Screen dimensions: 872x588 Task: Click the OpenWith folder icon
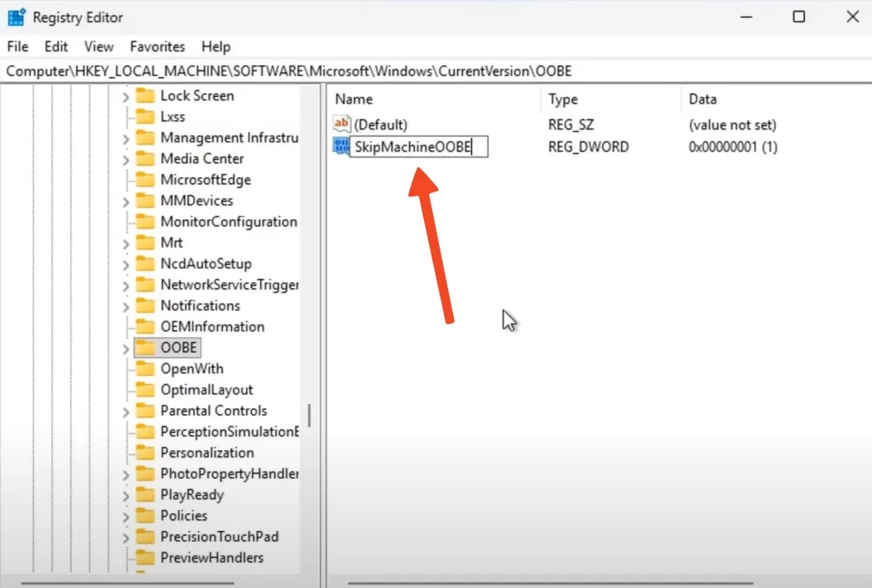point(146,369)
